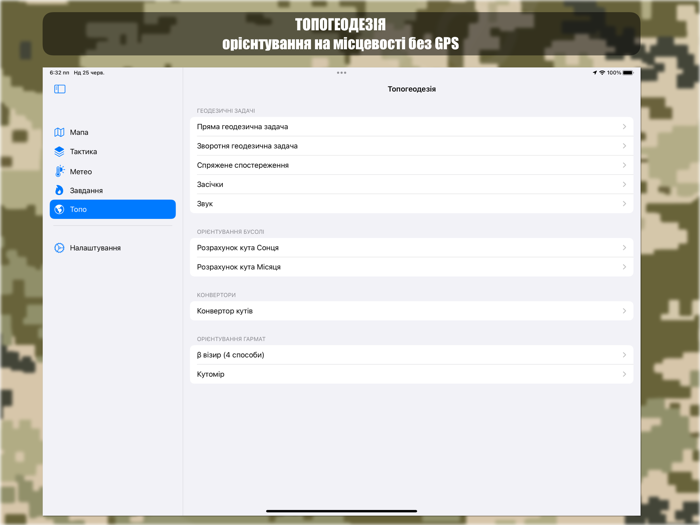Open β візир (4 способи)
Image resolution: width=700 pixels, height=525 pixels.
click(x=411, y=355)
